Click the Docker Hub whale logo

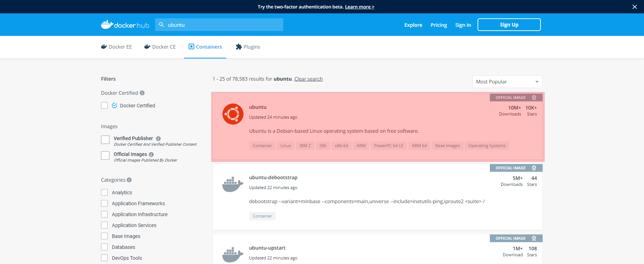point(125,25)
